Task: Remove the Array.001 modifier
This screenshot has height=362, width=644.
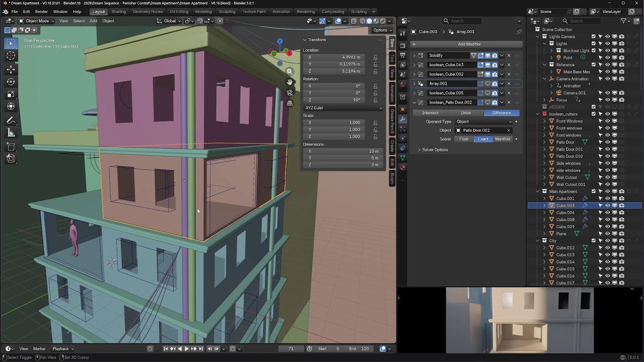Action: click(x=509, y=83)
